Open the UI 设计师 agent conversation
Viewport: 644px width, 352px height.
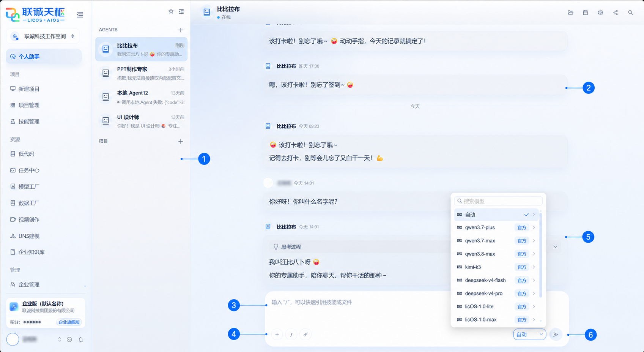coord(142,121)
